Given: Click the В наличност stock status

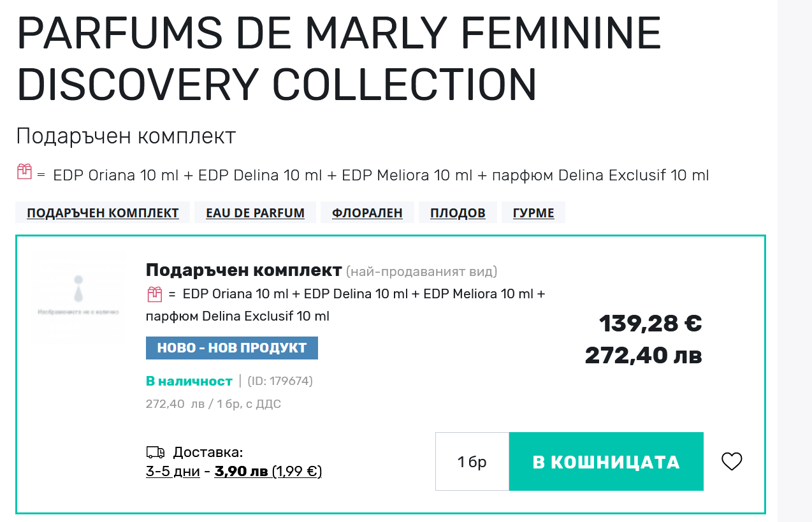Looking at the screenshot, I should coord(189,381).
